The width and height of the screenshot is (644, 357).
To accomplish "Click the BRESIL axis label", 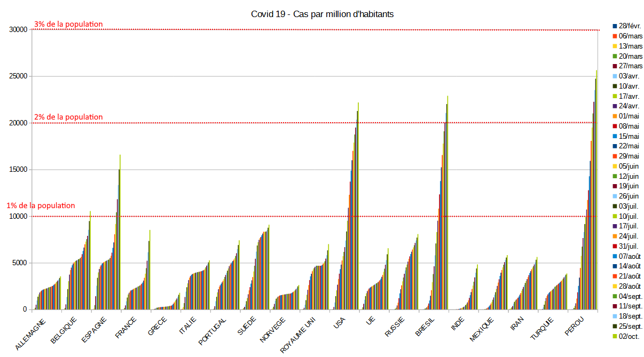I will (x=425, y=327).
